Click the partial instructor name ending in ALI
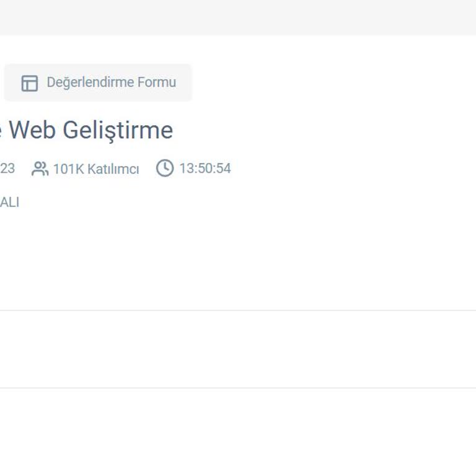Viewport: 476px width, 476px height. 9,202
